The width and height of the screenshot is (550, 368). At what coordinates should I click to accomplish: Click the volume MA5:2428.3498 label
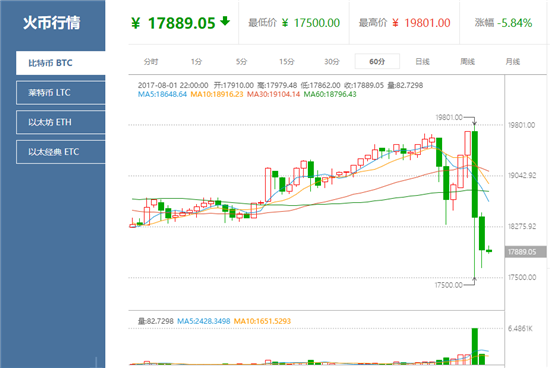pos(203,321)
